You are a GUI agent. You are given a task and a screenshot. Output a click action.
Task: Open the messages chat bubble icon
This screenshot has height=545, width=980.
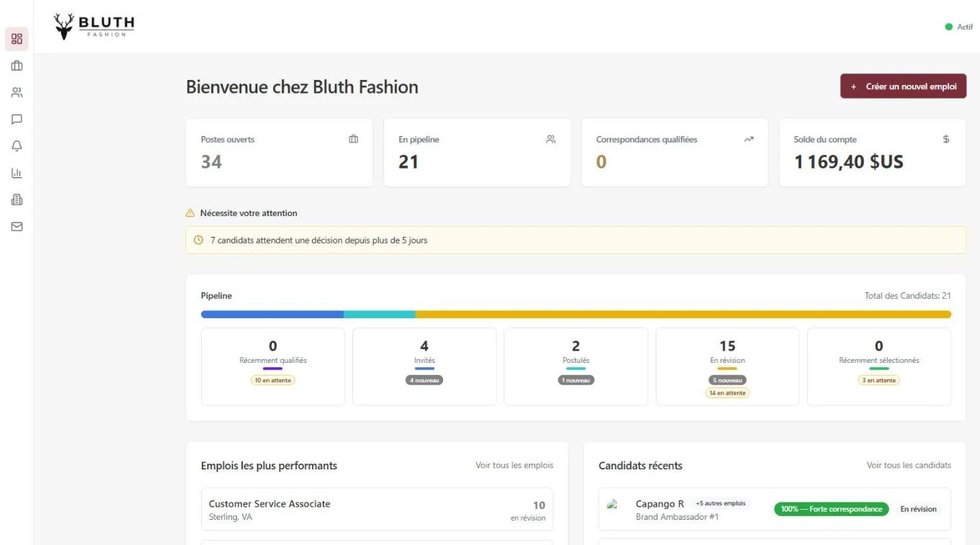click(17, 120)
